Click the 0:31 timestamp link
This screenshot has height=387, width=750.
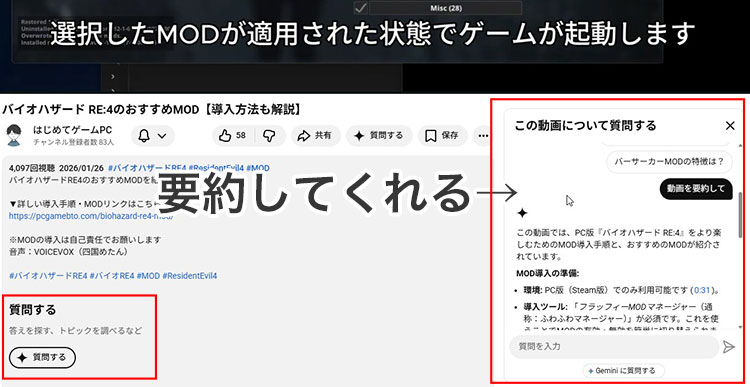tap(701, 290)
